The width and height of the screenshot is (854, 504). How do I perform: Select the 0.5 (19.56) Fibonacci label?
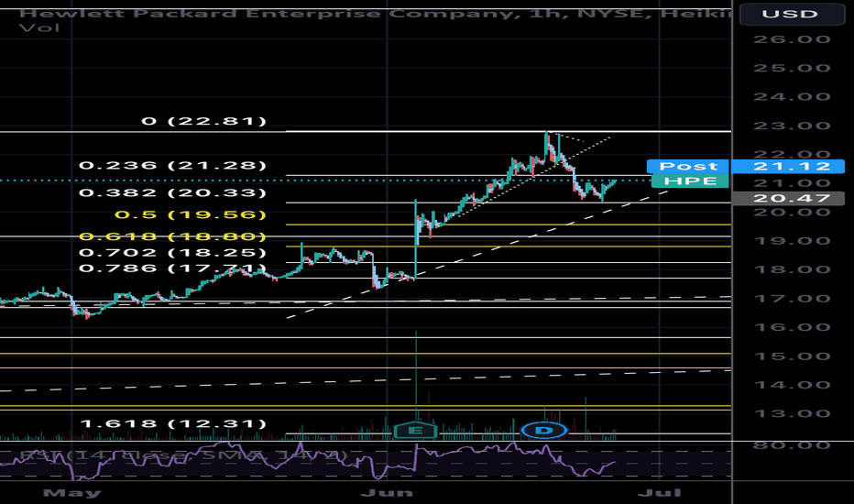tap(191, 214)
